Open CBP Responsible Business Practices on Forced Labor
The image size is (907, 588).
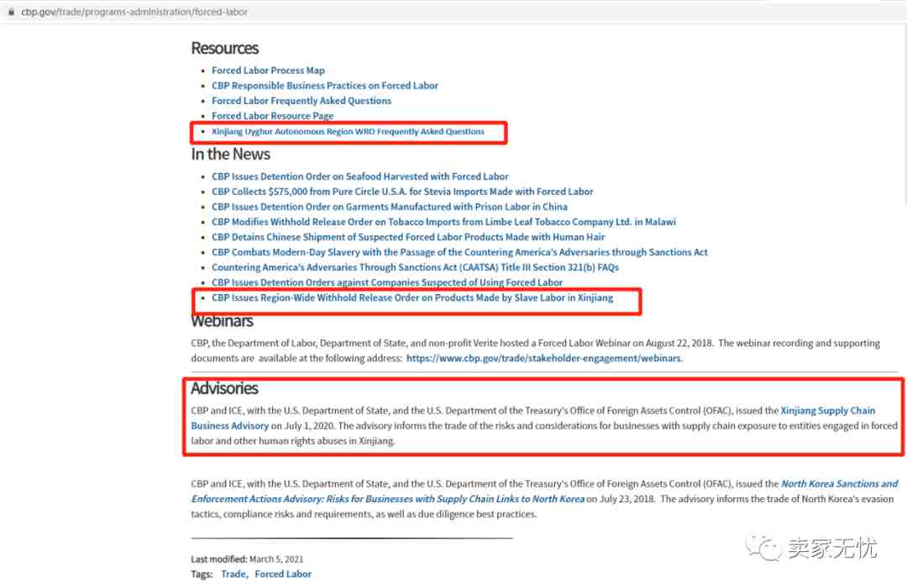pyautogui.click(x=324, y=86)
